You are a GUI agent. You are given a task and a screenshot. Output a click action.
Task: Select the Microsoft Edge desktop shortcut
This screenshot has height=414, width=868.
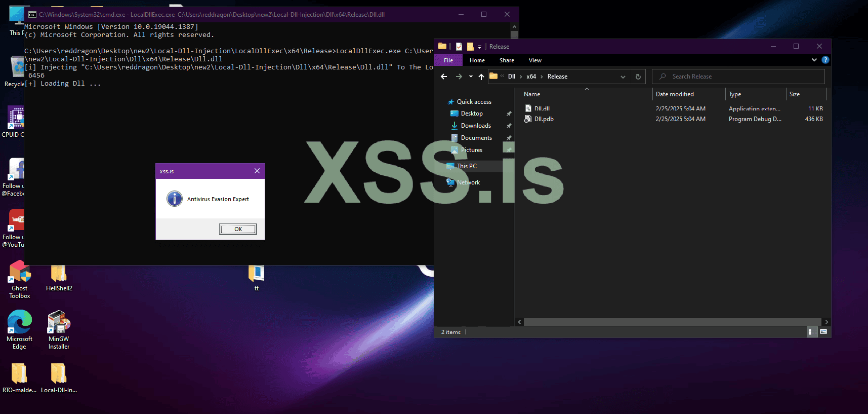[20, 330]
